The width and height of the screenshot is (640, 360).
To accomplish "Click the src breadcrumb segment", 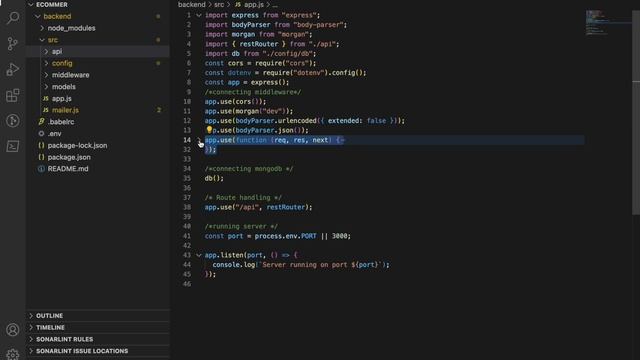I will pos(219,5).
